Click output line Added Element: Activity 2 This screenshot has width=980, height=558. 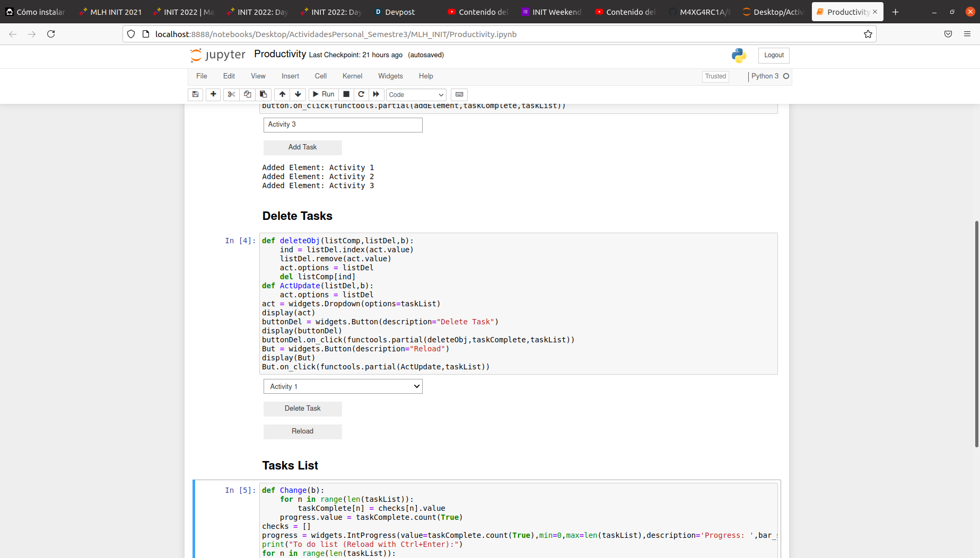click(x=318, y=177)
